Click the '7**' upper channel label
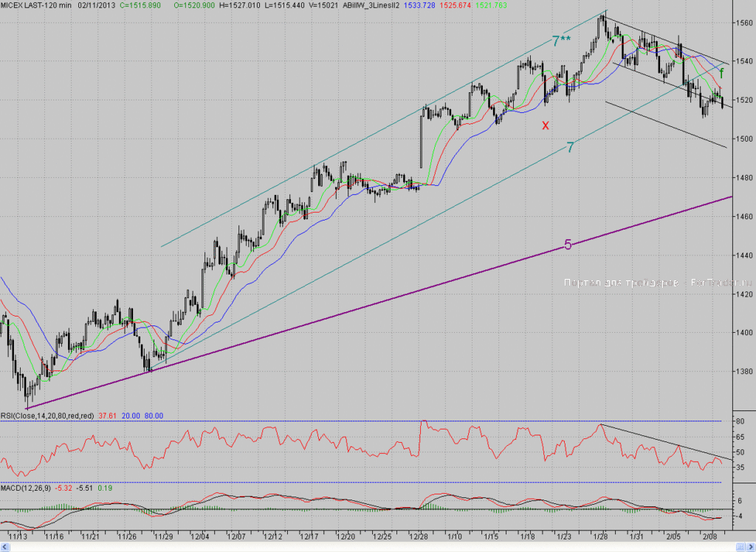The height and width of the screenshot is (552, 756). click(561, 41)
